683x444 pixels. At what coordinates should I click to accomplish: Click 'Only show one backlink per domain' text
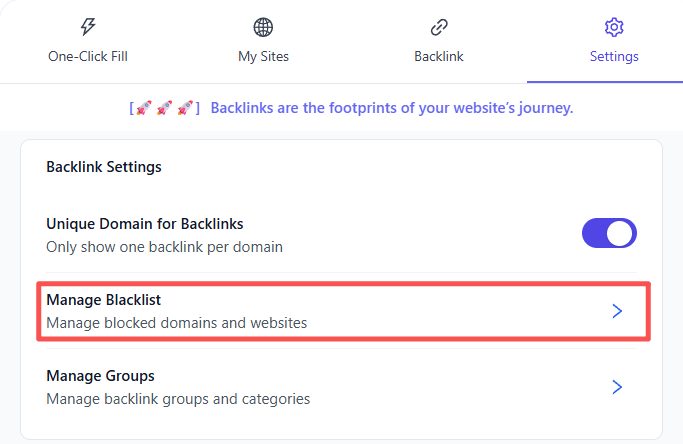[164, 247]
